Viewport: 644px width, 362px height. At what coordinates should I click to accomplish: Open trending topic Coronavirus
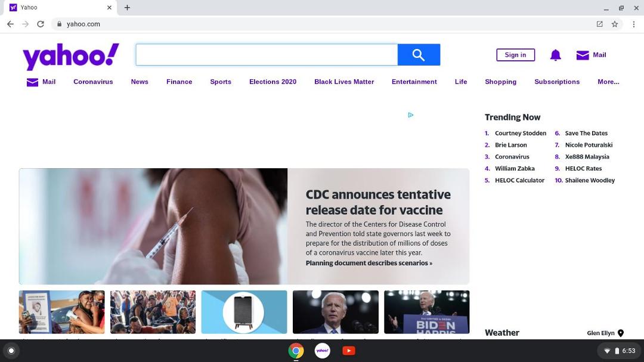click(x=512, y=157)
